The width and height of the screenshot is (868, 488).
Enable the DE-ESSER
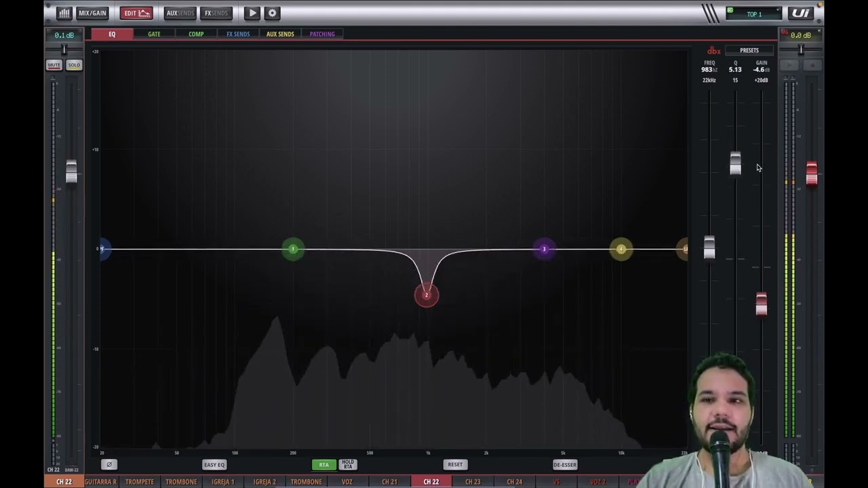tap(565, 464)
